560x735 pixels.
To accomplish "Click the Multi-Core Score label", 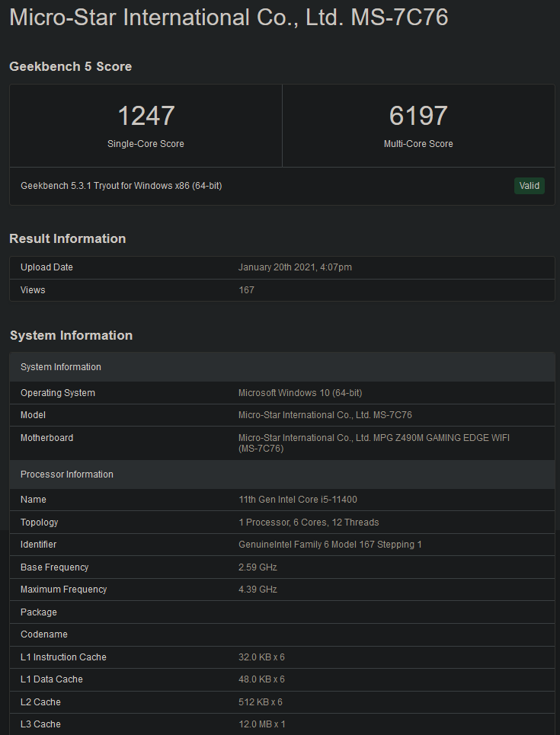I will pos(418,144).
